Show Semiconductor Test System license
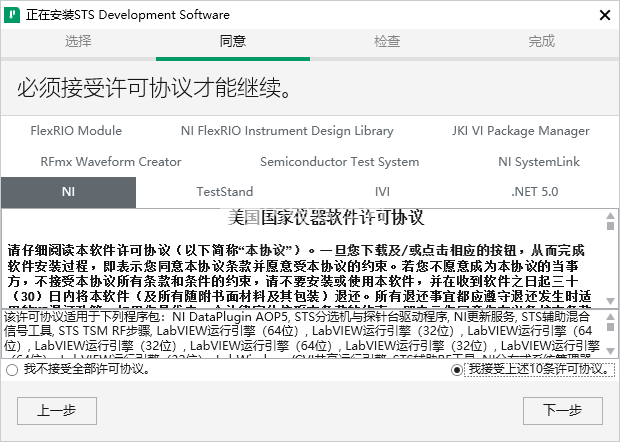Image resolution: width=620 pixels, height=442 pixels. pos(339,162)
